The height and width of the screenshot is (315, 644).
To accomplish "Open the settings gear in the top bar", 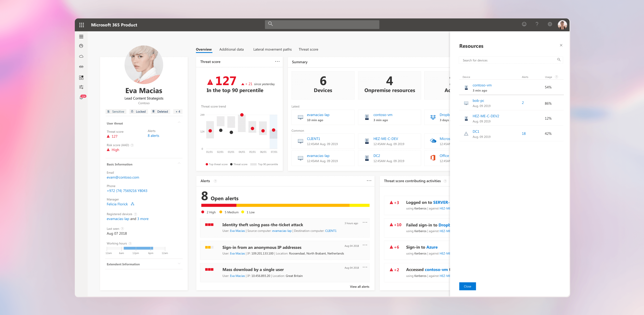I will (x=550, y=24).
